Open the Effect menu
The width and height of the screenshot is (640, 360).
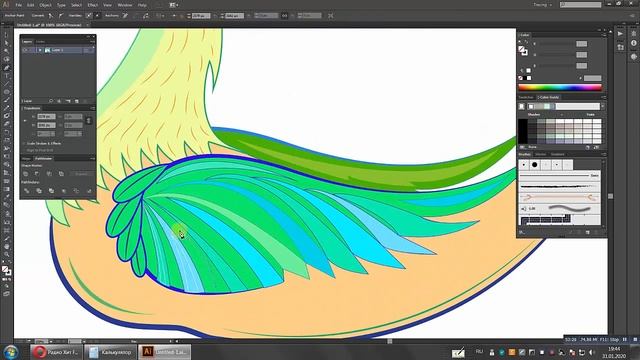pyautogui.click(x=93, y=5)
